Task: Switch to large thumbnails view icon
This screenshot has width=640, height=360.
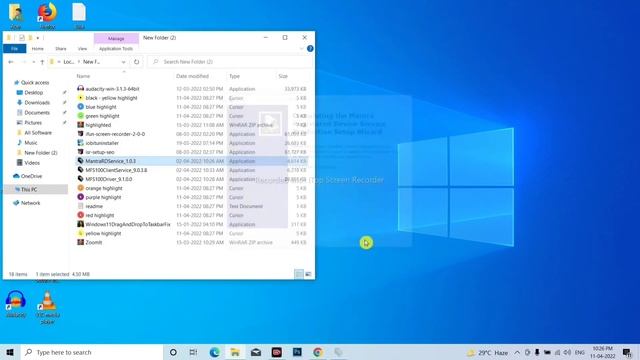Action: 308,274
